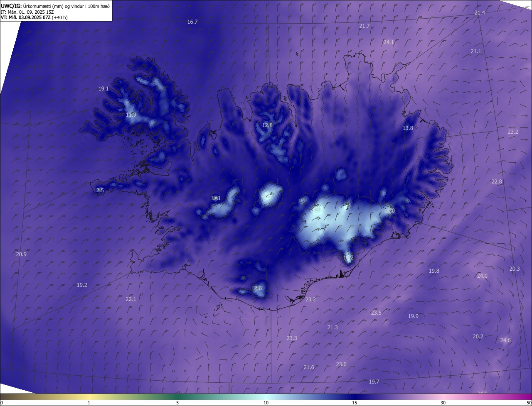Click the color scale tick label 15
The image size is (532, 406).
(355, 403)
